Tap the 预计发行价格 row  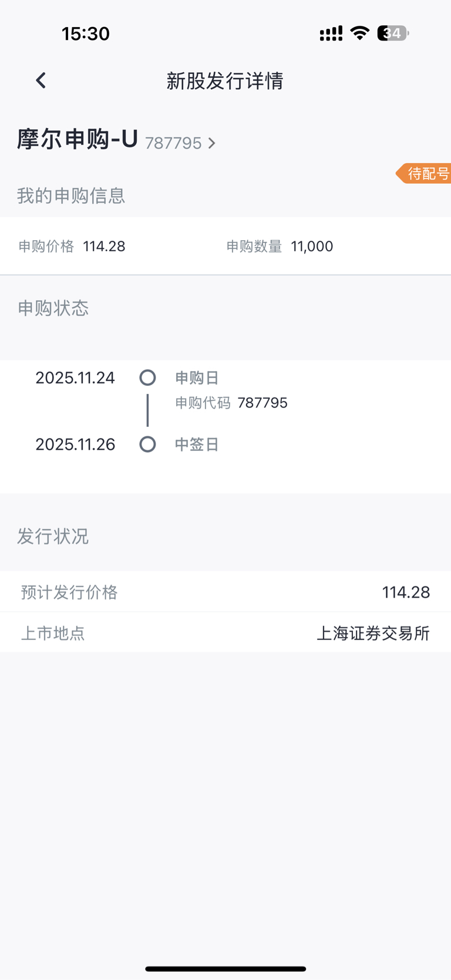coord(225,592)
